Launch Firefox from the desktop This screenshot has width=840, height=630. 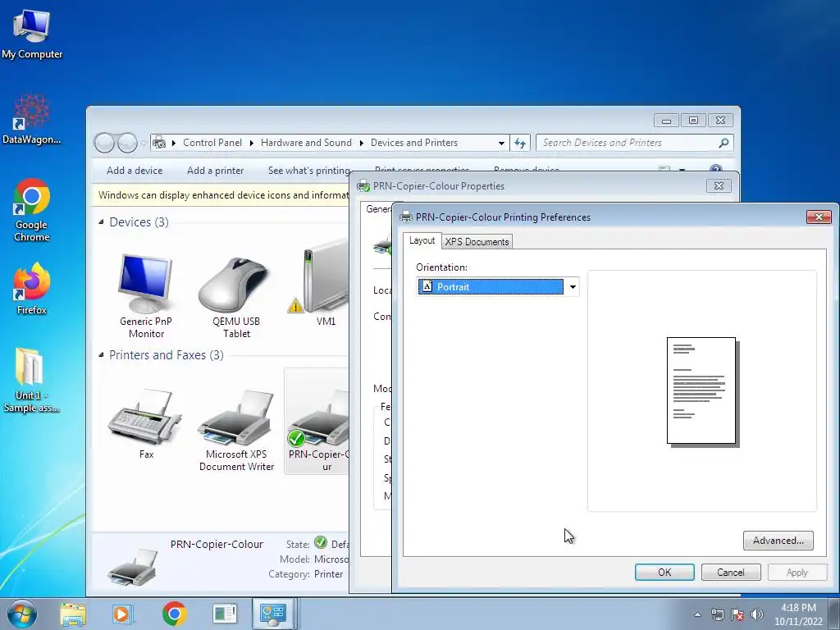point(32,289)
